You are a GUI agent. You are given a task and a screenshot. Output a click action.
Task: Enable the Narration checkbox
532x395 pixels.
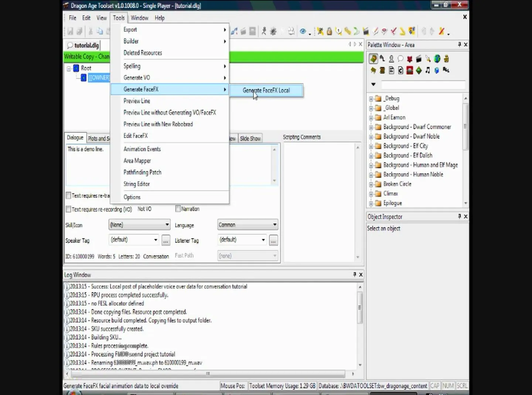[178, 209]
